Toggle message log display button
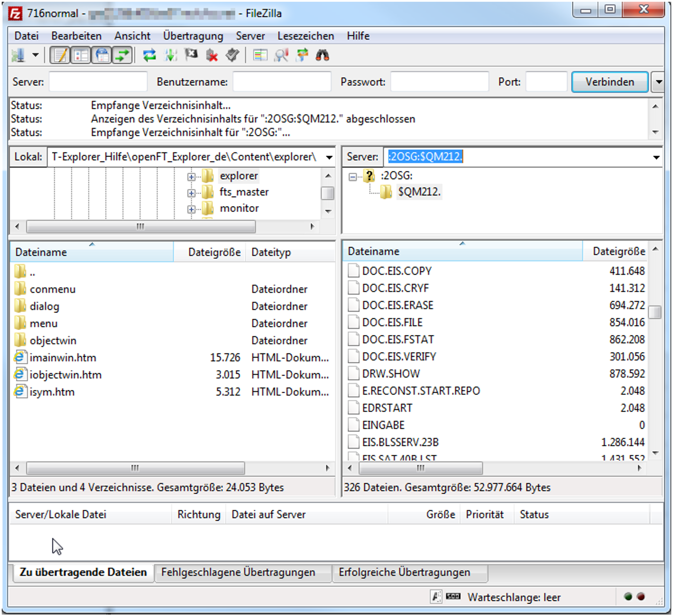The width and height of the screenshot is (673, 616). point(60,55)
